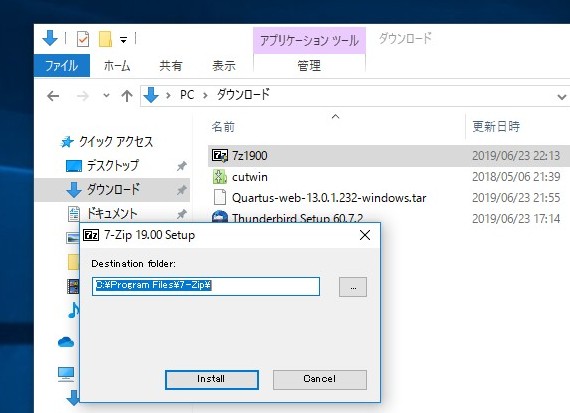Click the 2018/05/06 21:39 date cell
The height and width of the screenshot is (413, 570).
click(516, 177)
